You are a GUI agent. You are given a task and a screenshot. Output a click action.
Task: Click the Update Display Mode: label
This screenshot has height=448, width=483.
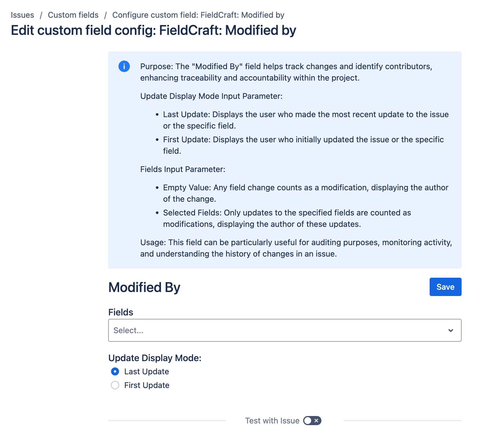pos(155,358)
